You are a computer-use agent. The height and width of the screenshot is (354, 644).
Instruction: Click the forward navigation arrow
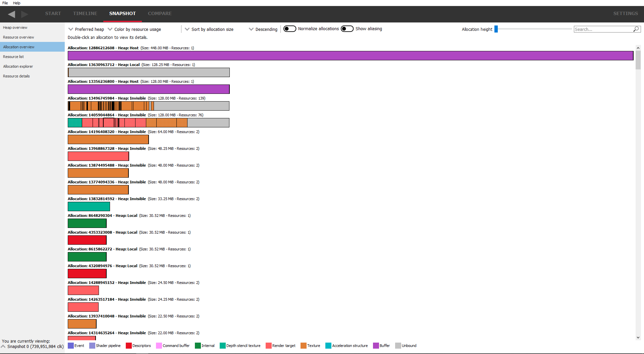(x=24, y=14)
